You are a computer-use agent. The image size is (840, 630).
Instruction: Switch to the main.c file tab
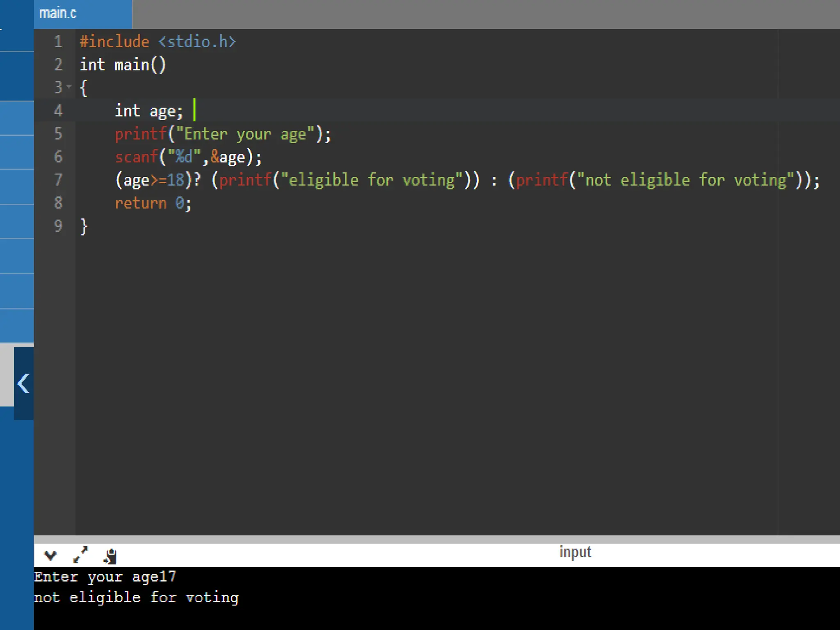tap(58, 14)
